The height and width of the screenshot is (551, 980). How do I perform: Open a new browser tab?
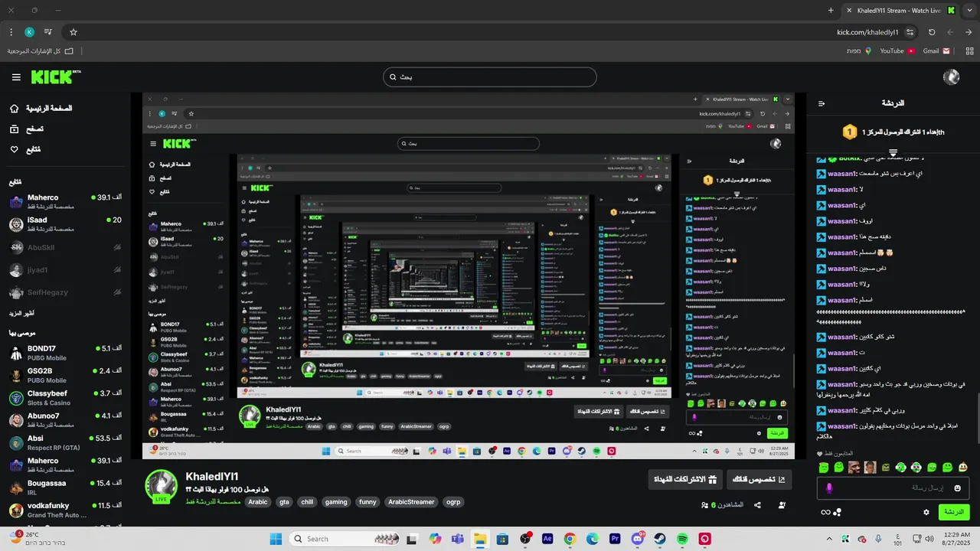pos(831,11)
